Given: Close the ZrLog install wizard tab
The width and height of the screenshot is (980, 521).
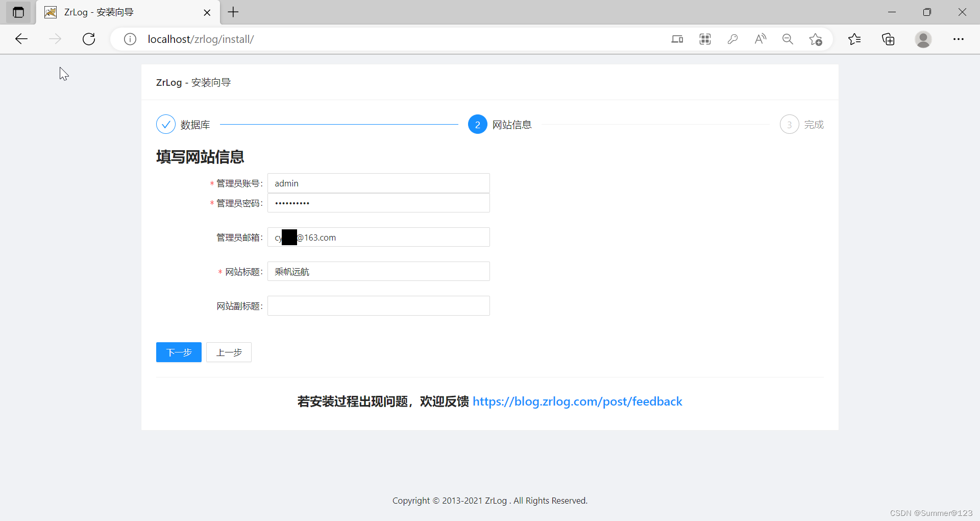Looking at the screenshot, I should pyautogui.click(x=207, y=12).
